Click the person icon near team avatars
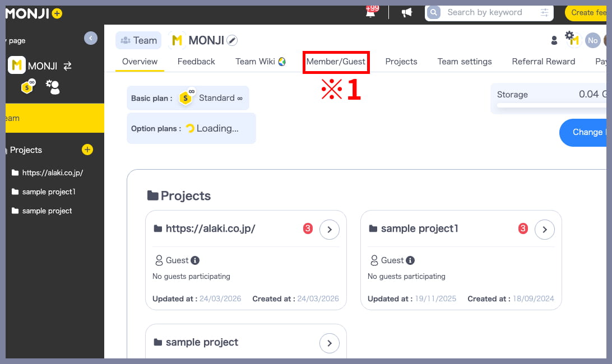The image size is (612, 364). tap(554, 40)
